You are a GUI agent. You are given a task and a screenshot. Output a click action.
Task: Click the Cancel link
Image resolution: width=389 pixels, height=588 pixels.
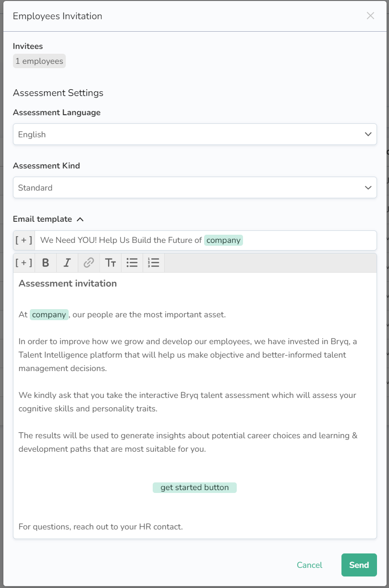[x=309, y=565]
